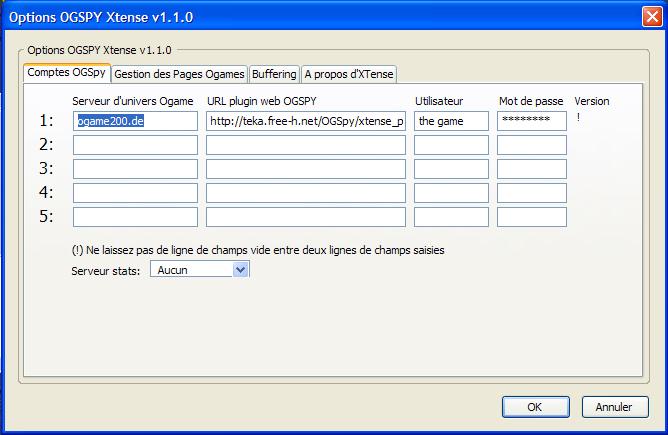The height and width of the screenshot is (435, 668).
Task: Click the 'Serveur d'univers Ogame' column header
Action: (132, 101)
